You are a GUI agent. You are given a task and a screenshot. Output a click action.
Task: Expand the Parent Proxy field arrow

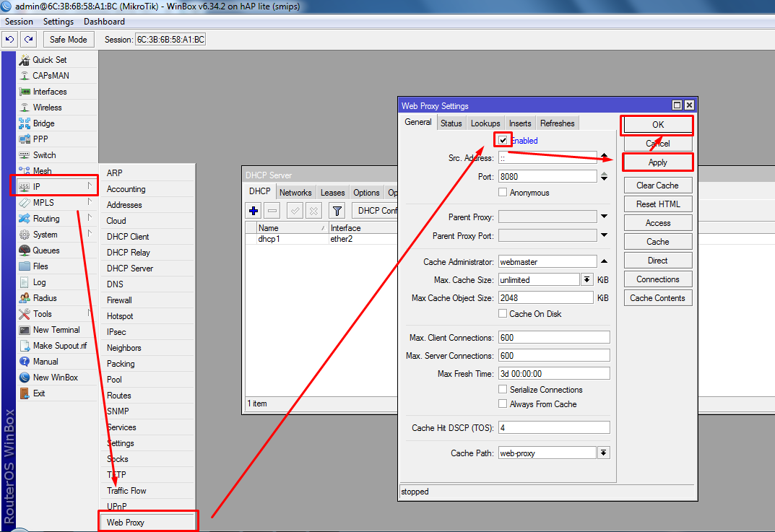[x=604, y=217]
